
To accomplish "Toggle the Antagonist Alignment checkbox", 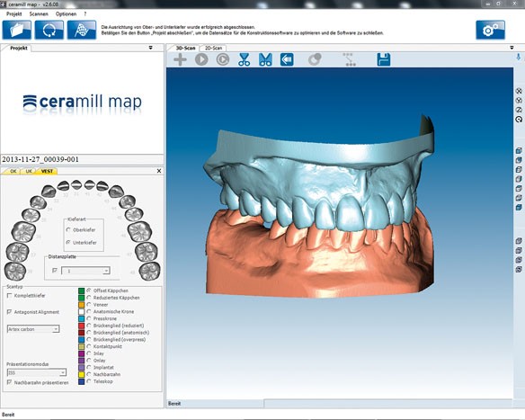I will 9,312.
